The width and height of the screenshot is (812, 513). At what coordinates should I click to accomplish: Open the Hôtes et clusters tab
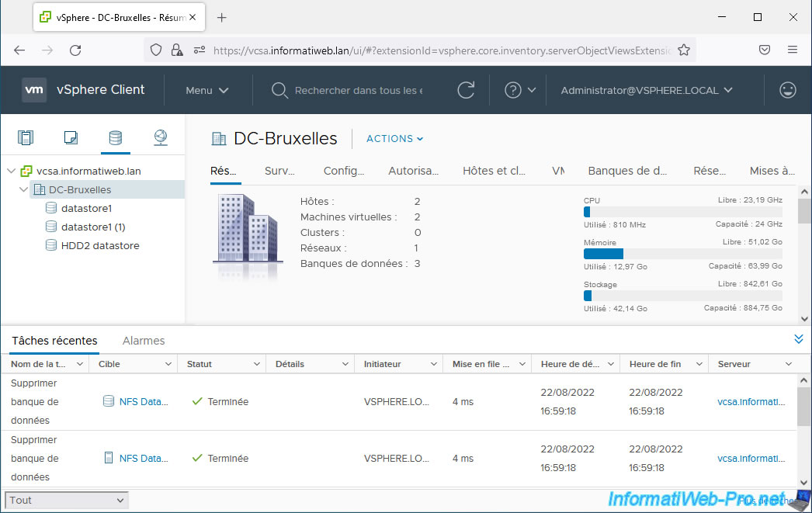[x=494, y=171]
